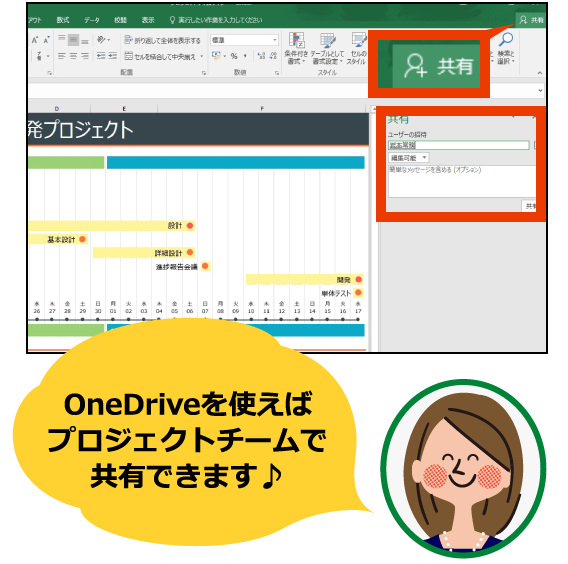
Task: Open the 配置 alignment dialog launcher
Action: click(204, 73)
